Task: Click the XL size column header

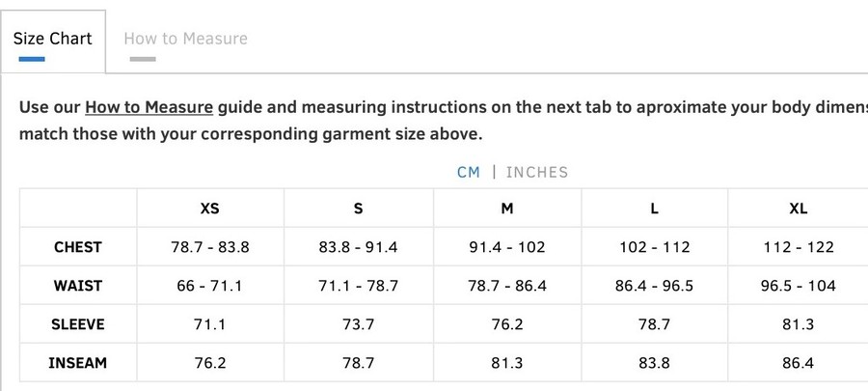Action: (799, 209)
